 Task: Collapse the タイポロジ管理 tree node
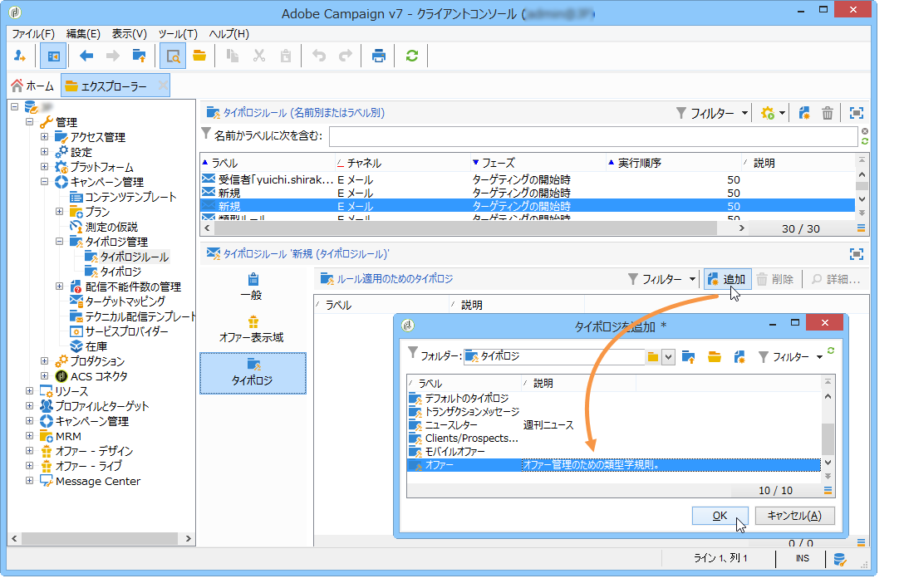59,242
